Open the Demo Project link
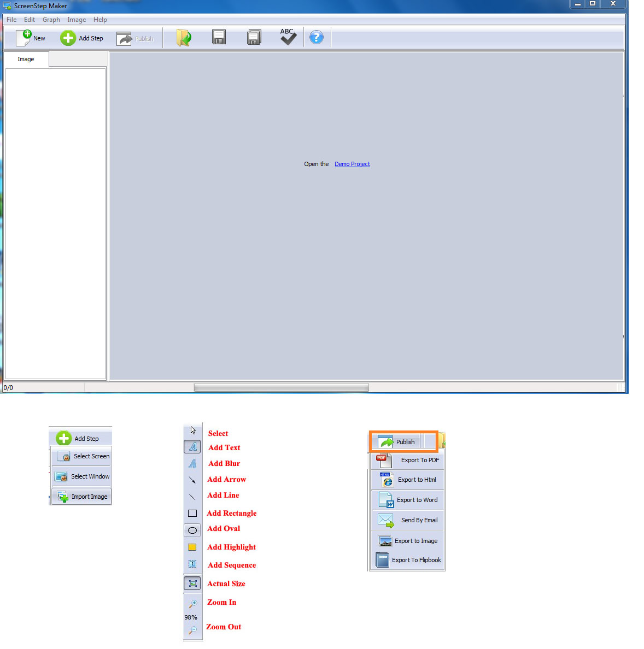 [x=352, y=164]
